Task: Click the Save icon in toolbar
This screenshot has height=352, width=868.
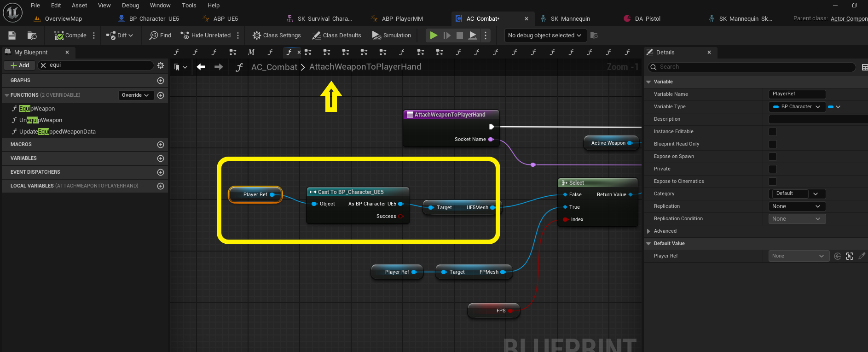Action: tap(12, 35)
